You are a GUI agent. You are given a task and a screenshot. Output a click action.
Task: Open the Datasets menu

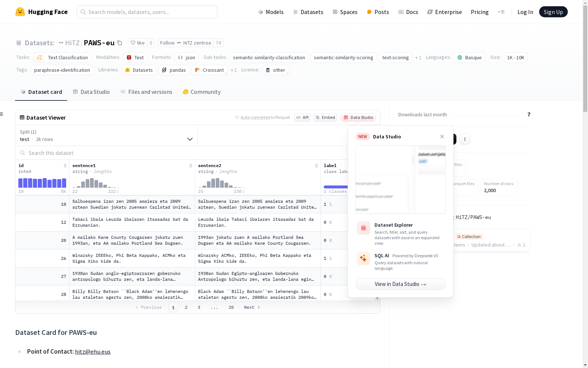(308, 12)
